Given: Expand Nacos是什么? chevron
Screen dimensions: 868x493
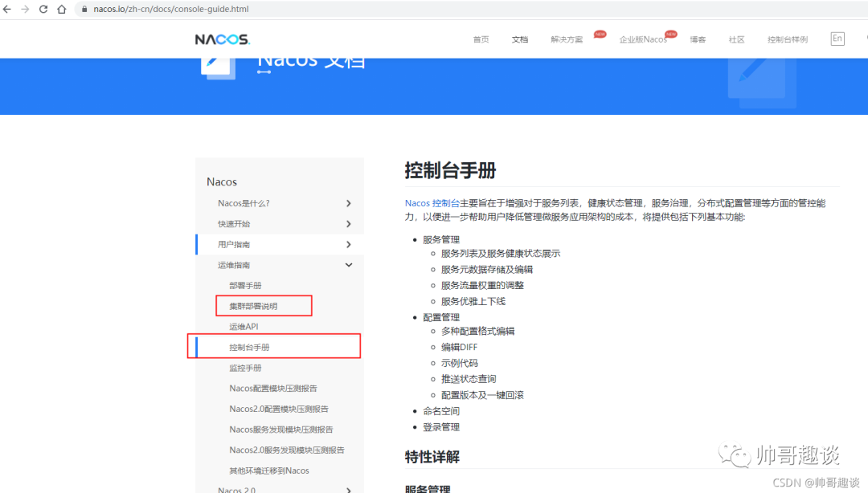Looking at the screenshot, I should point(349,204).
